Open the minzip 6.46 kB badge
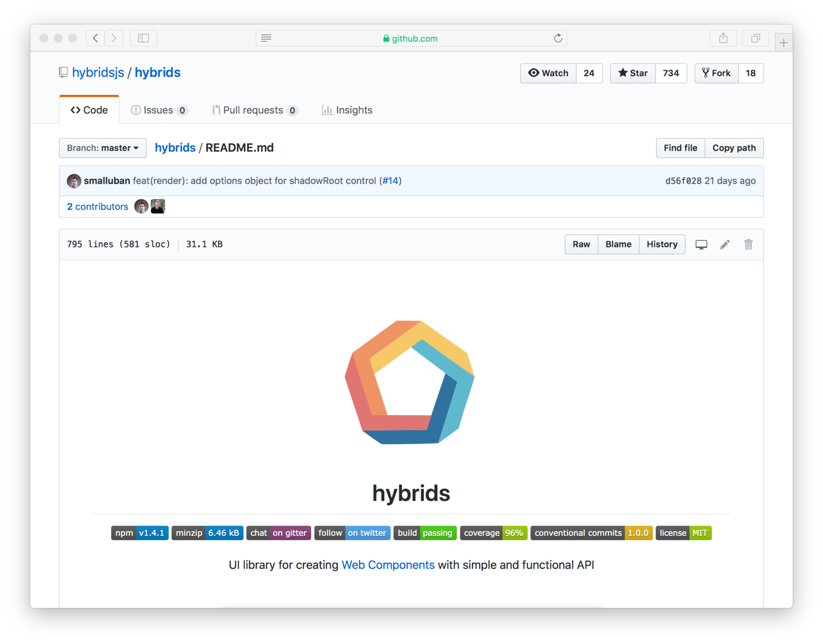This screenshot has height=644, width=823. coord(207,533)
